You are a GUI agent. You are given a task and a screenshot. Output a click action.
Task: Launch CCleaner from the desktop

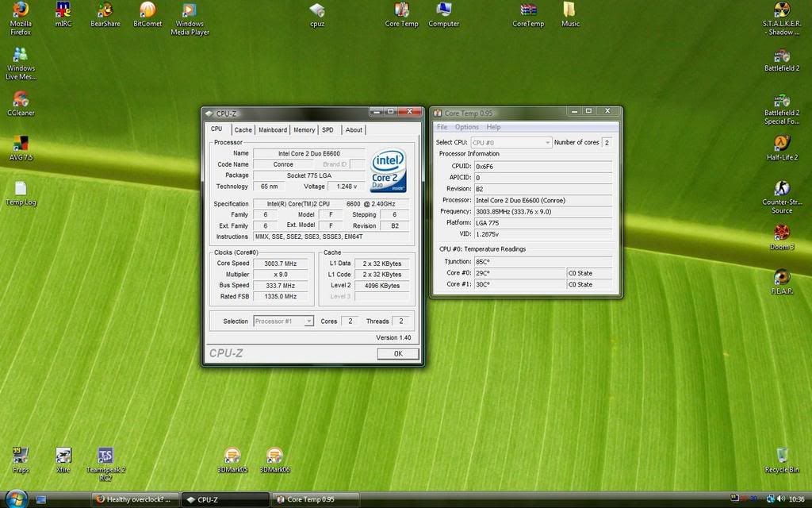tap(21, 103)
